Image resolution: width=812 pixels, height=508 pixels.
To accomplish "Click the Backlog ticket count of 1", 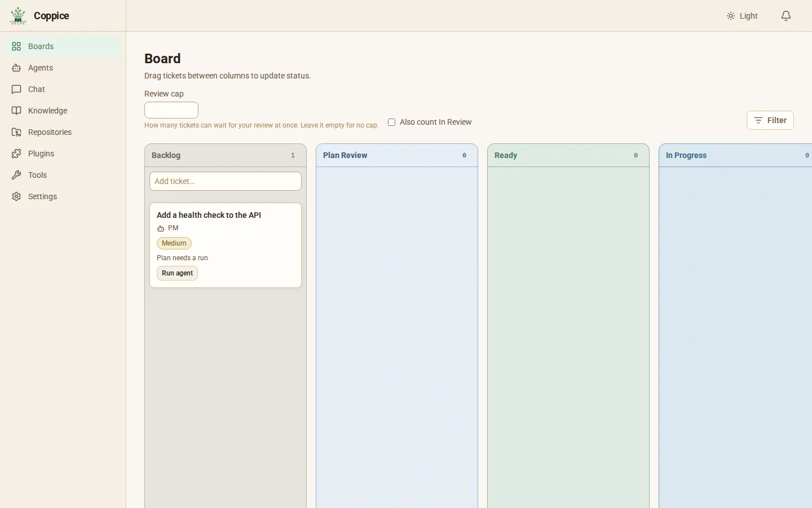I will pos(293,155).
